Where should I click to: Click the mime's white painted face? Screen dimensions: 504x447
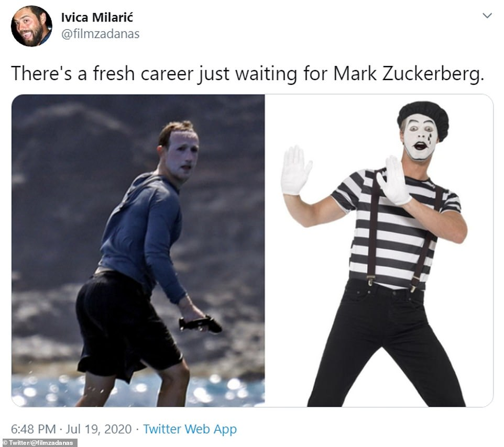tap(421, 138)
